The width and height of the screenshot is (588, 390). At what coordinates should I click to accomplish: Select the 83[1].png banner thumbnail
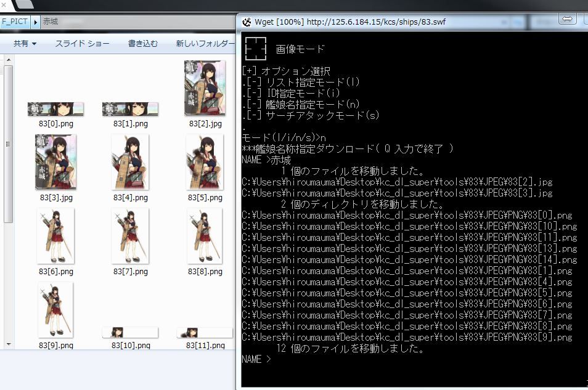click(130, 109)
